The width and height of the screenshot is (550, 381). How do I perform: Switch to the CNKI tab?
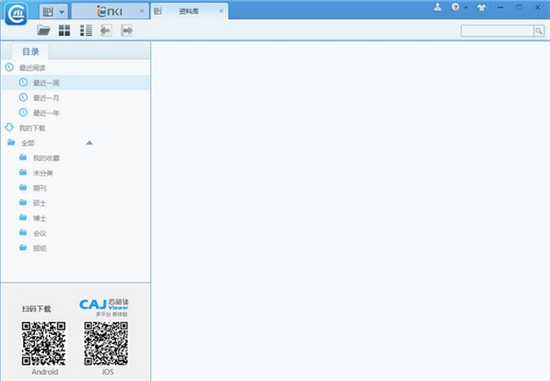click(109, 12)
